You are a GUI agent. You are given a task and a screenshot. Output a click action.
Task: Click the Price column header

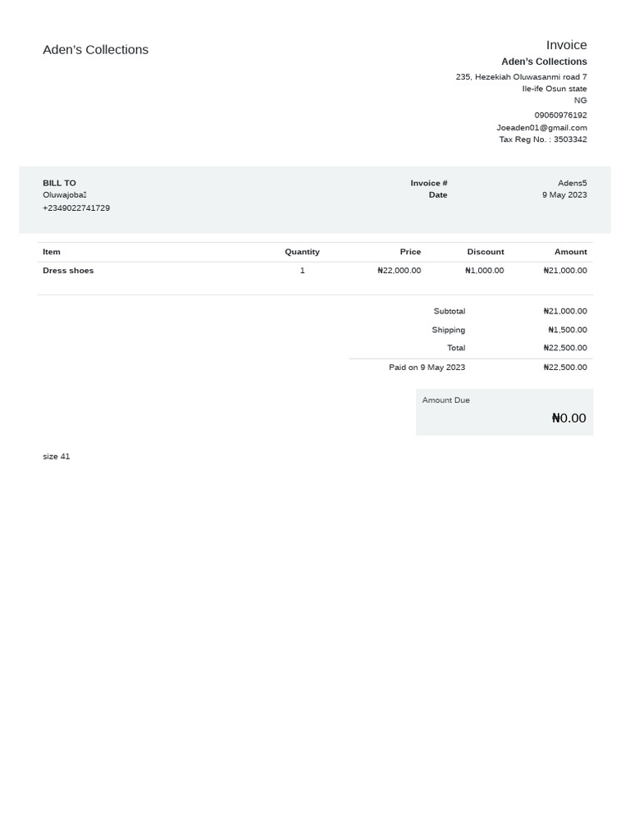(410, 252)
